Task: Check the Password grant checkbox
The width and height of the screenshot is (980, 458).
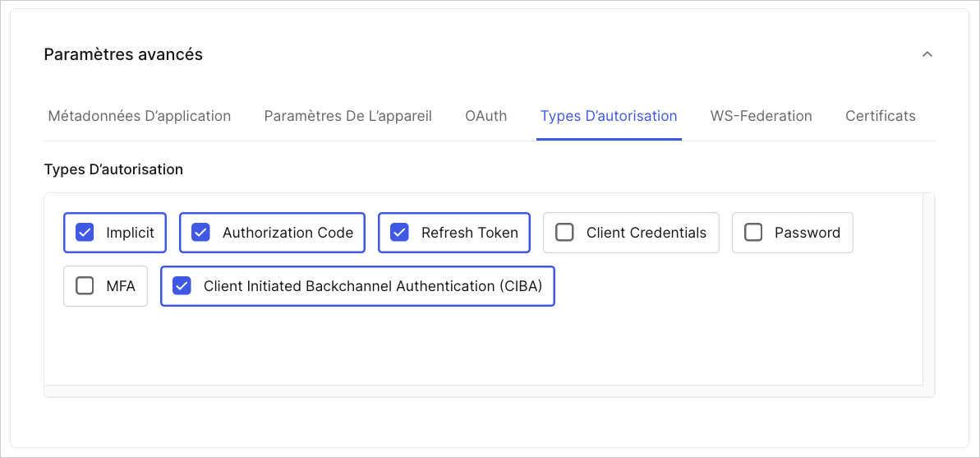Action: (x=753, y=233)
